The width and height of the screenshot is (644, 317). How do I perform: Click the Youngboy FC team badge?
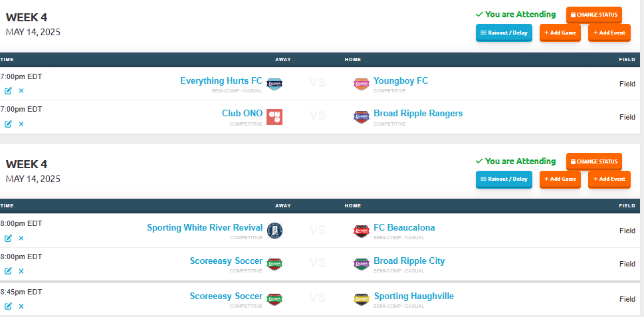click(x=362, y=84)
